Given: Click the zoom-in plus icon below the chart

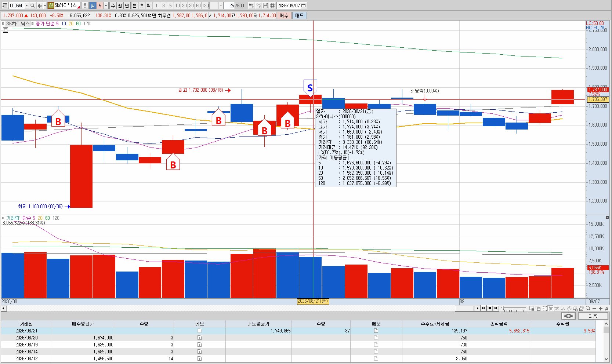Looking at the screenshot, I should coord(601,309).
